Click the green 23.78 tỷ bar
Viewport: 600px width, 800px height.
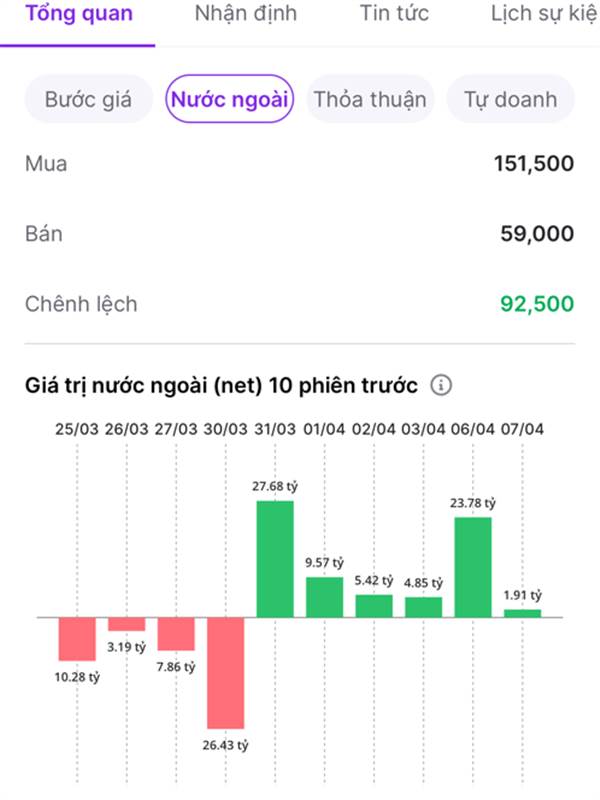coord(473,566)
